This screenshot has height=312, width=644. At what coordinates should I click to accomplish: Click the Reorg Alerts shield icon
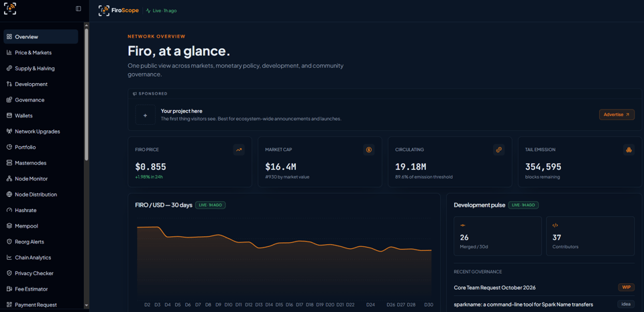pos(9,242)
